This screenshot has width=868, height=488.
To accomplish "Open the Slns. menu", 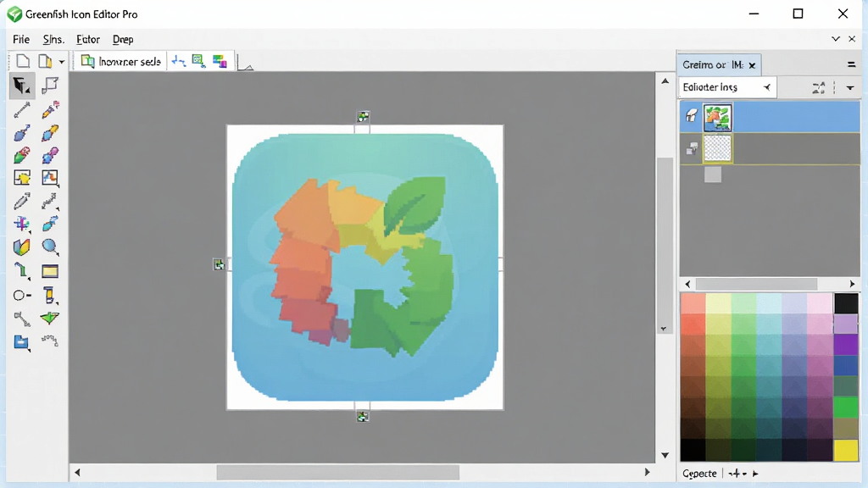I will coord(53,39).
